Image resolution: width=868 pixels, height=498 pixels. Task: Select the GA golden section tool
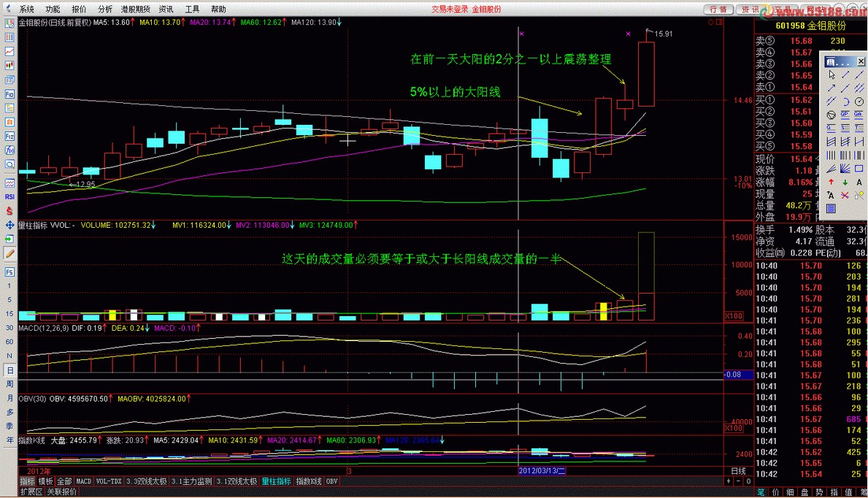859,115
